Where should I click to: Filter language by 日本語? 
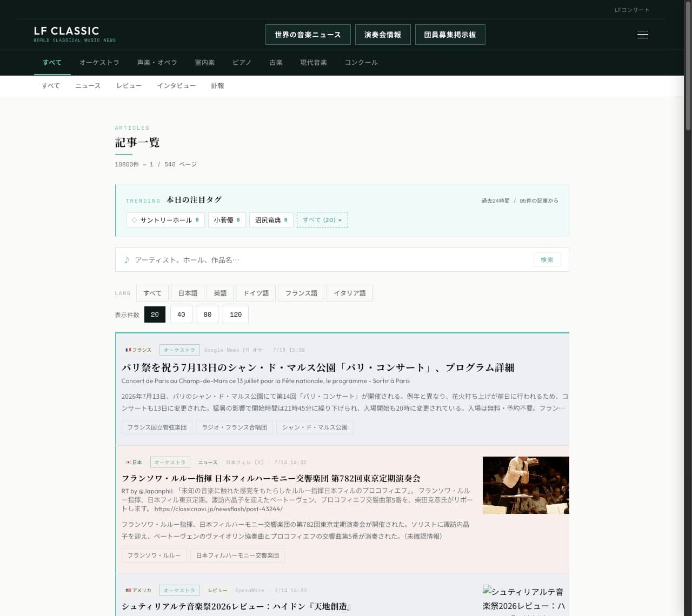click(x=188, y=293)
